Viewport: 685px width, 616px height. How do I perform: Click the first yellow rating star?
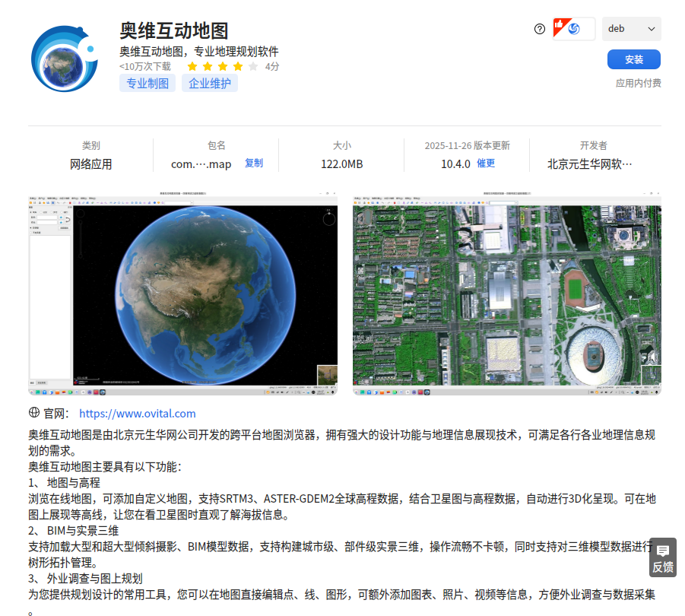tap(192, 66)
